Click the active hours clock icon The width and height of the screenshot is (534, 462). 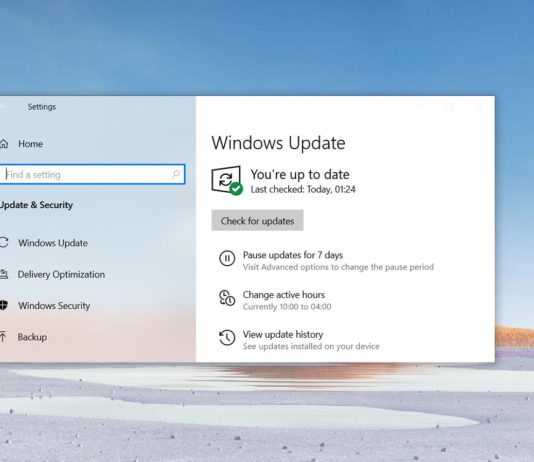click(227, 298)
